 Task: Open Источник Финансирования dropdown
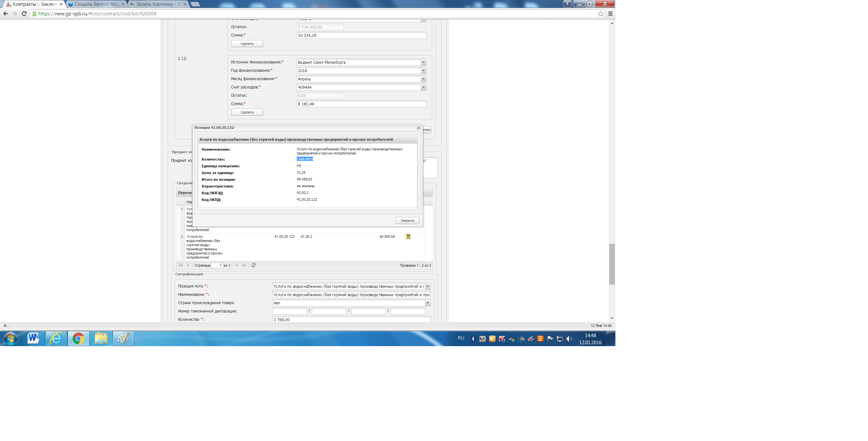click(423, 62)
